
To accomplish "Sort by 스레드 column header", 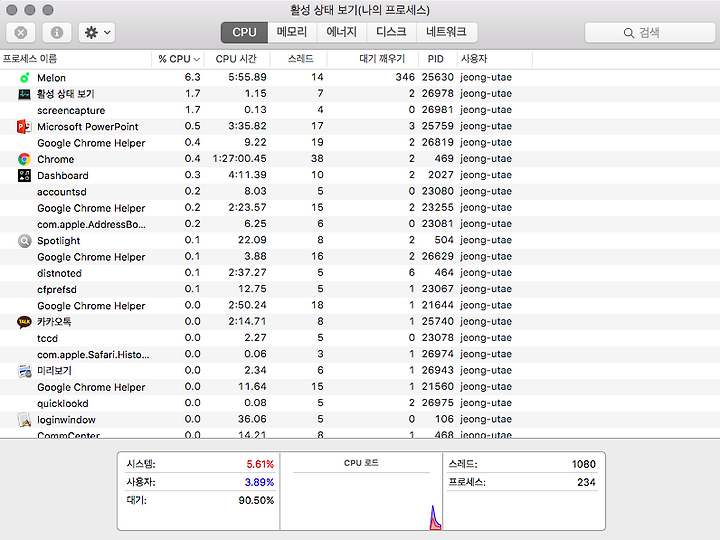I will click(299, 59).
